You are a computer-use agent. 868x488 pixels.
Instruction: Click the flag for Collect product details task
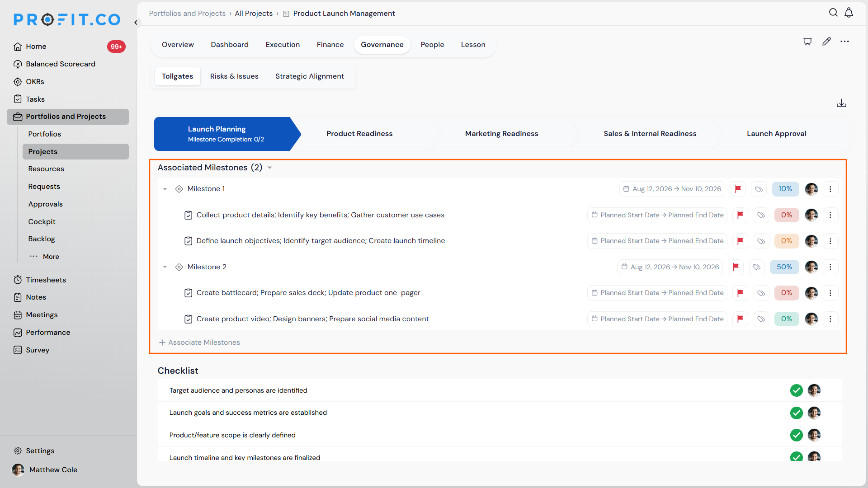pyautogui.click(x=740, y=215)
